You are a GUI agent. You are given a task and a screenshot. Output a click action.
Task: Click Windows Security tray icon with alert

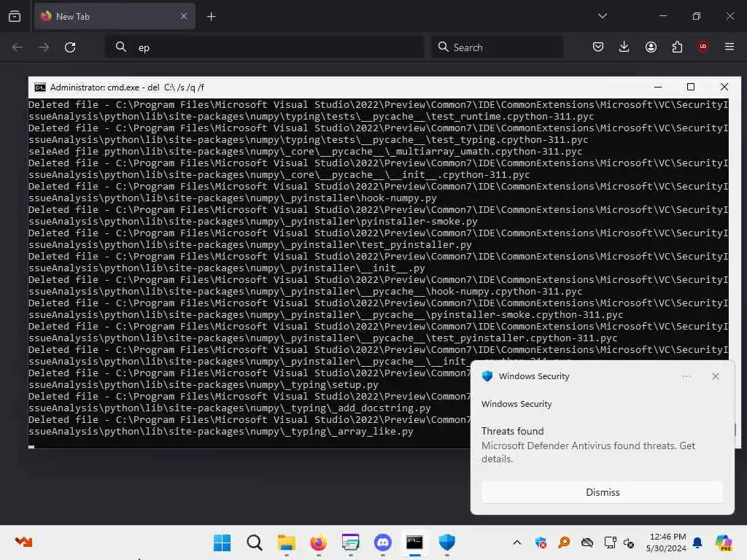click(541, 542)
